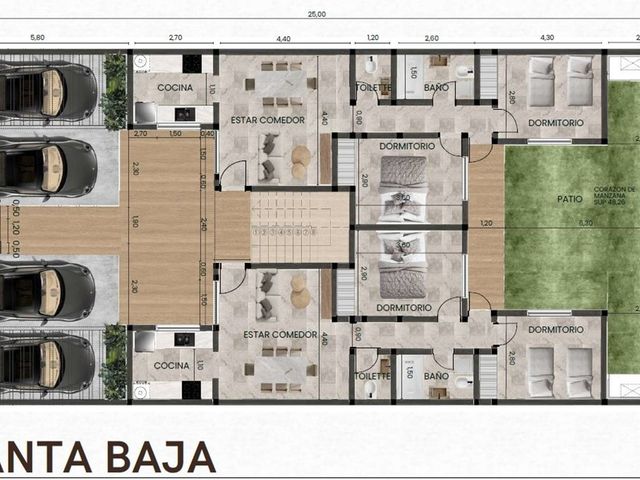Click stair step number 8
The image size is (640, 480).
(x=313, y=232)
